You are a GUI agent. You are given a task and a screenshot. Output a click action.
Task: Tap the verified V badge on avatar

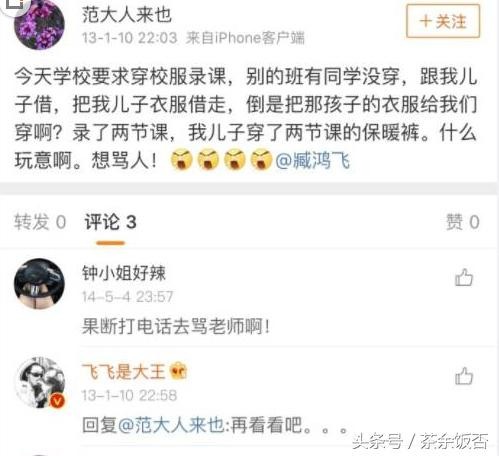coord(57,401)
